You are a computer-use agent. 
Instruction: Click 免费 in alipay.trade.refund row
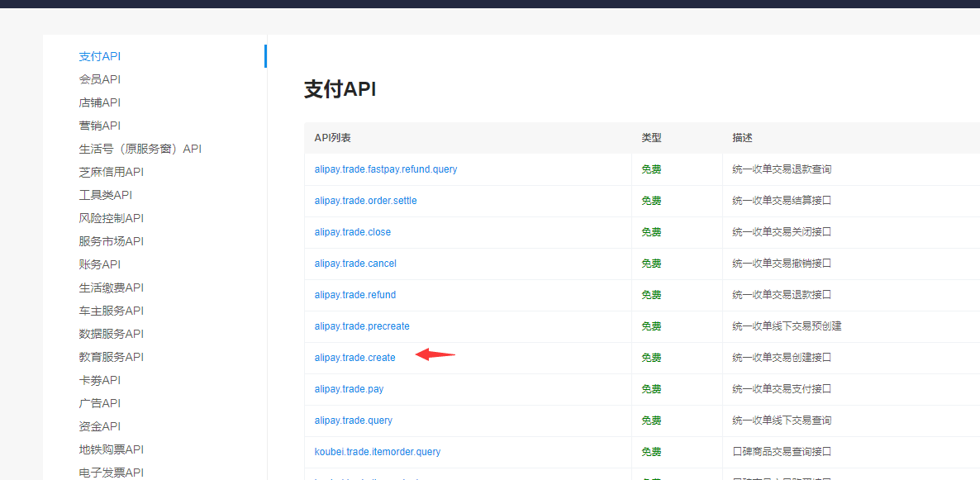point(651,294)
